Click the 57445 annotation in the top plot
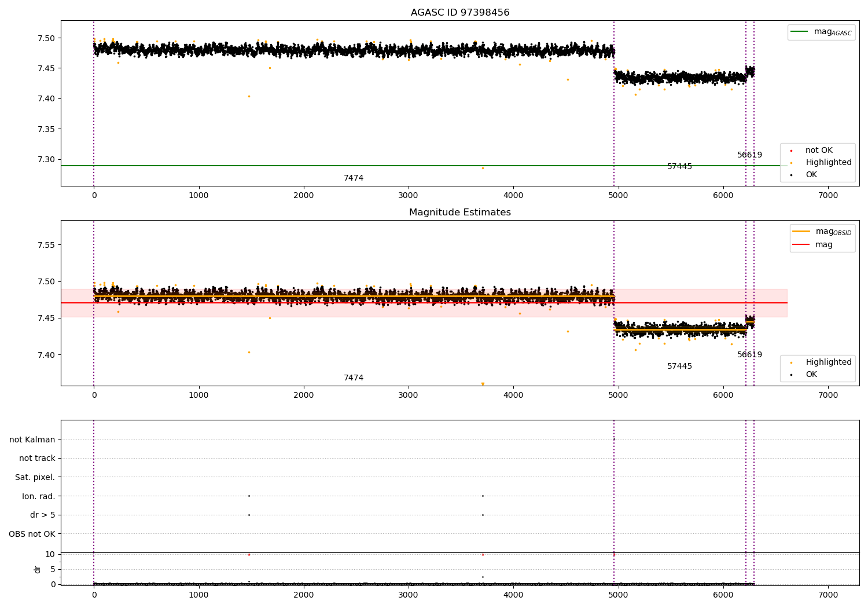868x608 pixels. [x=679, y=167]
